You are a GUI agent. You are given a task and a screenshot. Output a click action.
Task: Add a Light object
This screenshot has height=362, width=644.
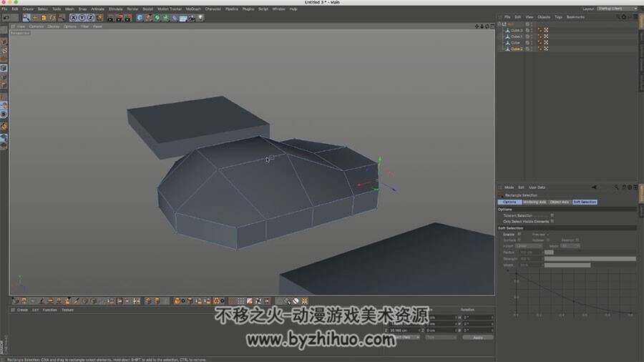(200, 18)
